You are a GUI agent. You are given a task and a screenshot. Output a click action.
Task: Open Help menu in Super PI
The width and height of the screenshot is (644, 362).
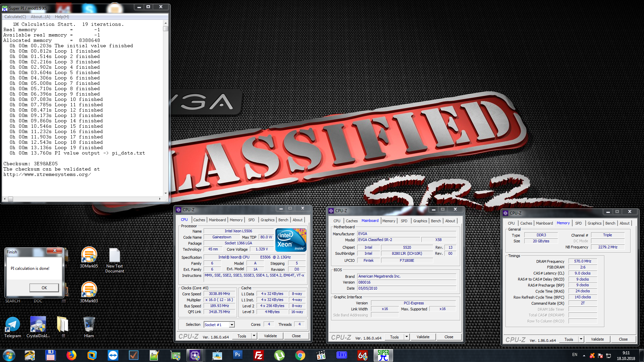[62, 17]
